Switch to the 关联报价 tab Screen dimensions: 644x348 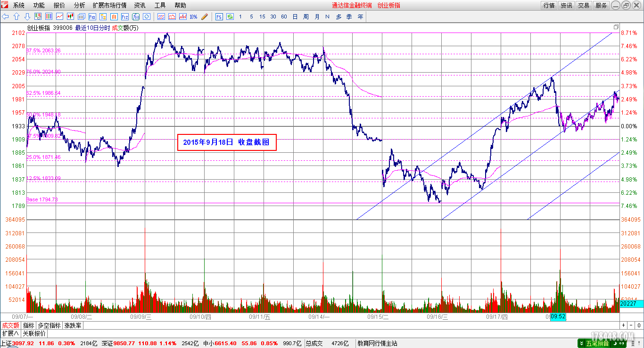[34, 333]
